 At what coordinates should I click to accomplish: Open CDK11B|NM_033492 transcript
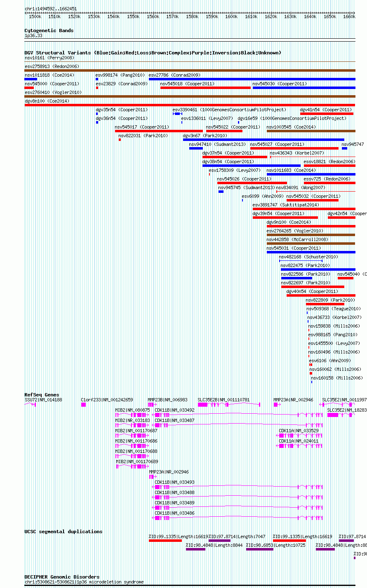point(175,410)
